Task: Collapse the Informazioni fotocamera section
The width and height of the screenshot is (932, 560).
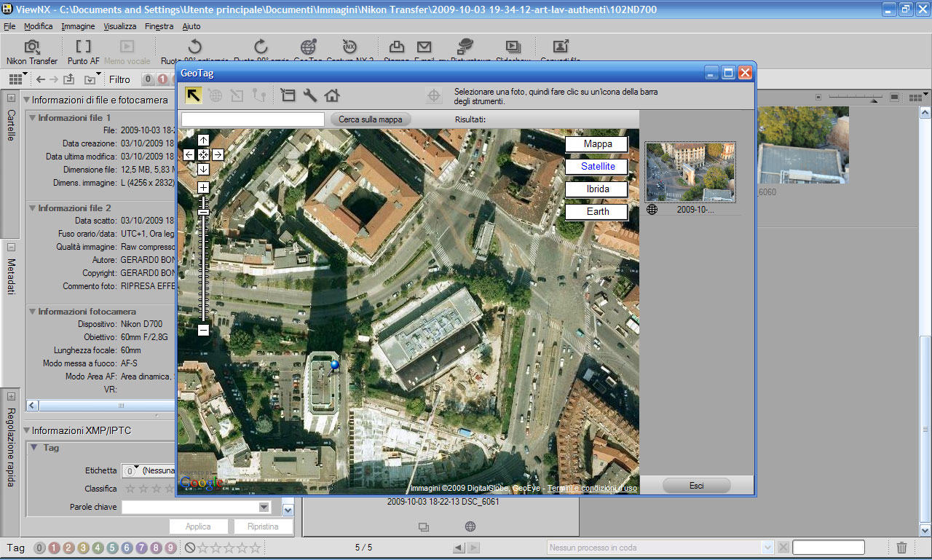Action: click(x=33, y=311)
